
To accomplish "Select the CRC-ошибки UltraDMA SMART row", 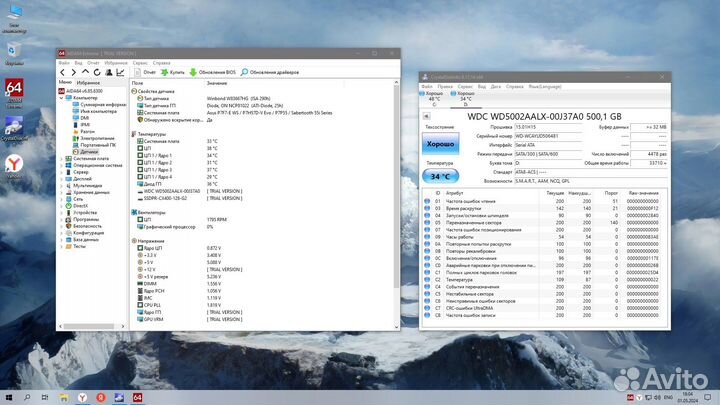I will click(x=545, y=308).
